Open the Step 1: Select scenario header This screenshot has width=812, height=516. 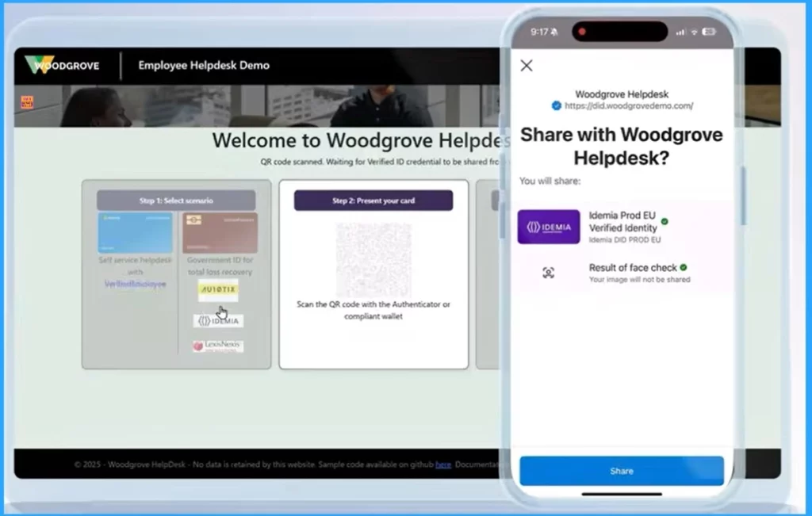click(x=176, y=201)
